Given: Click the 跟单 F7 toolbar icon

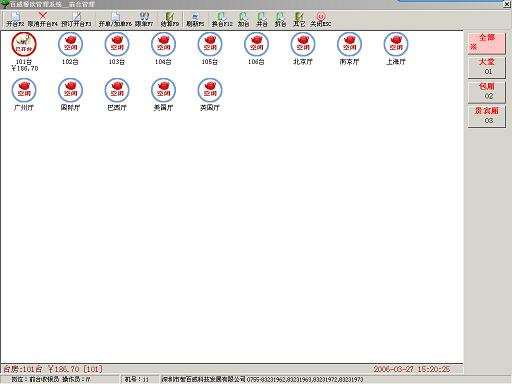Looking at the screenshot, I should 144,20.
